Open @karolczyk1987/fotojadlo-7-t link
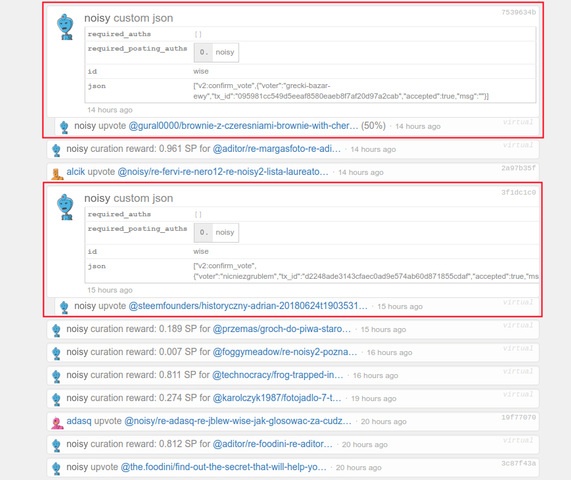 (277, 398)
